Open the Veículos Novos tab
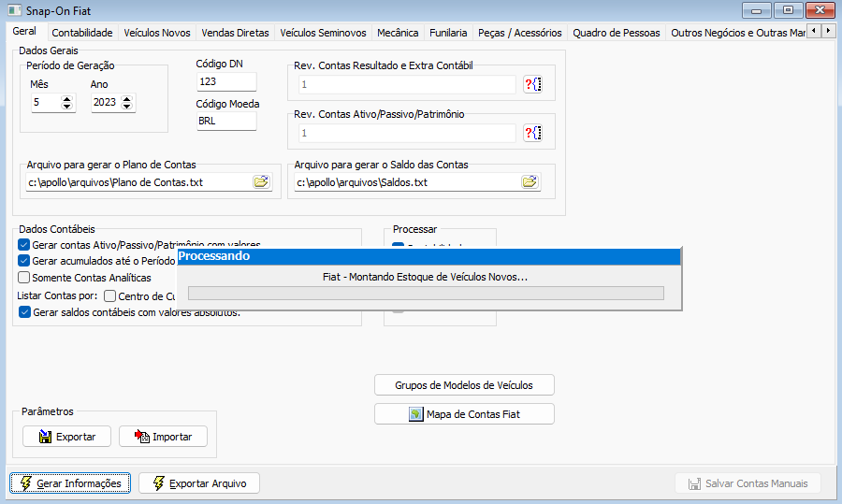Screen dimensions: 842x504 coord(157,33)
